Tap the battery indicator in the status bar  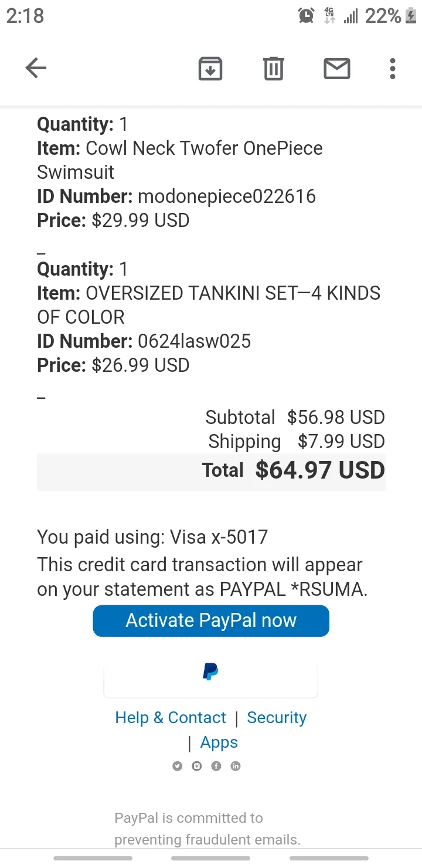411,16
